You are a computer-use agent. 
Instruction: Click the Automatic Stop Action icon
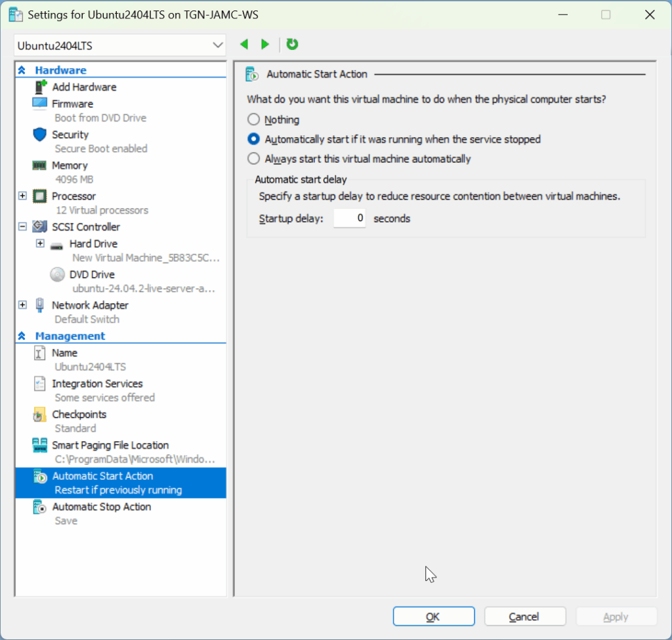click(x=39, y=507)
